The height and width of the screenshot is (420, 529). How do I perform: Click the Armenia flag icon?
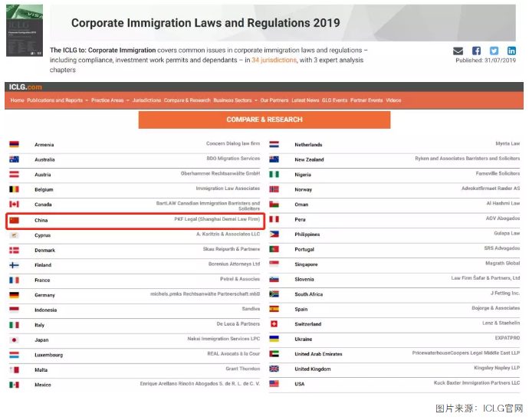[14, 144]
